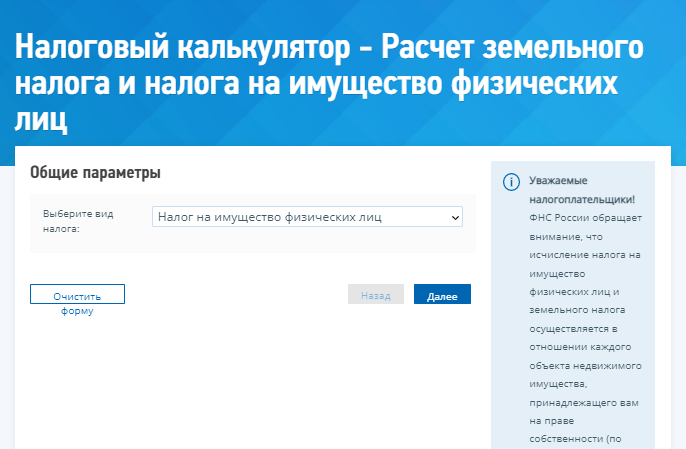Click the chevron arrow of the tax selector

coord(455,216)
